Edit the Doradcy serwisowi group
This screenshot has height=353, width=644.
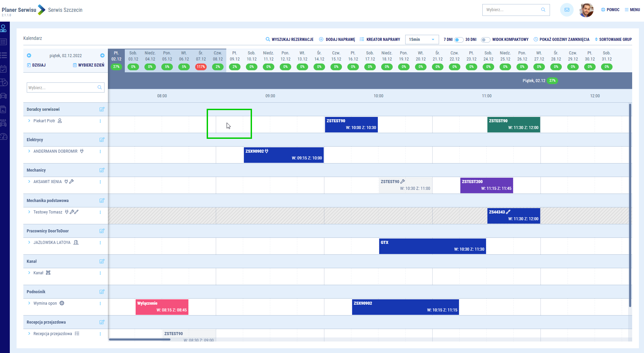tap(102, 109)
